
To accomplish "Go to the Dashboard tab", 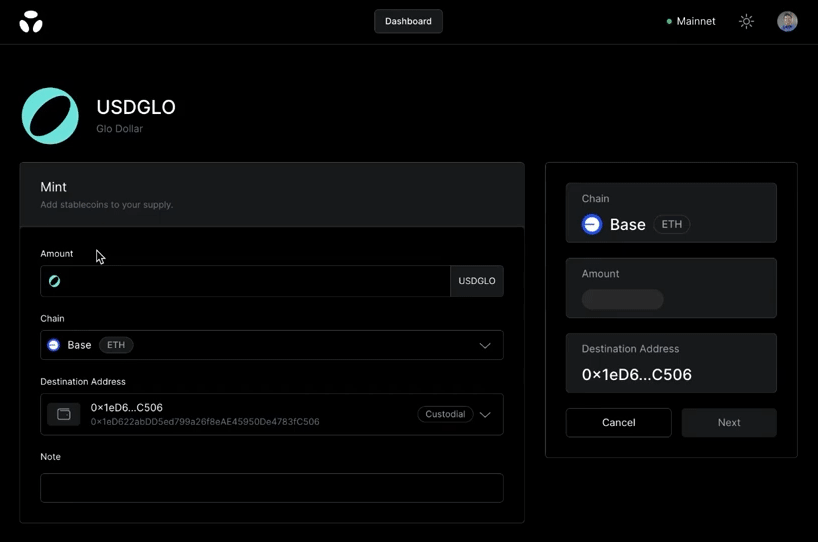I will (x=408, y=21).
